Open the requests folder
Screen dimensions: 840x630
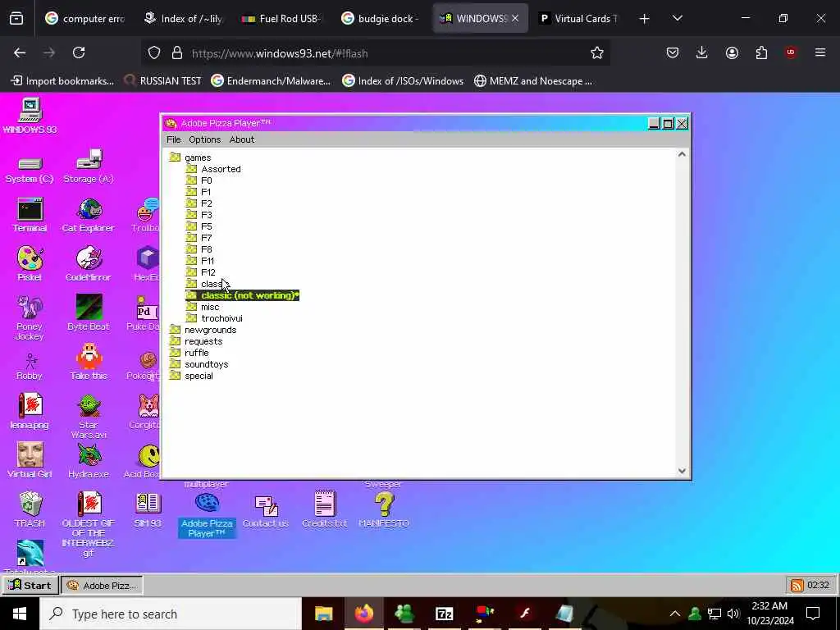(196, 341)
